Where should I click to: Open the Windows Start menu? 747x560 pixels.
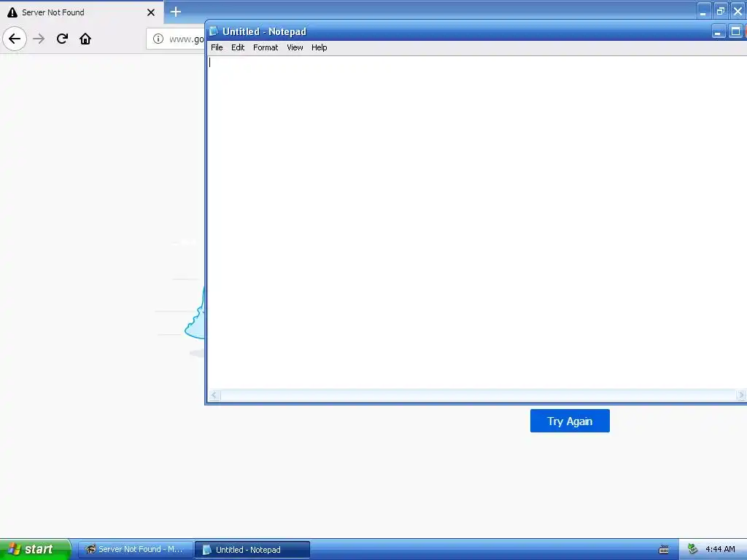click(x=35, y=549)
